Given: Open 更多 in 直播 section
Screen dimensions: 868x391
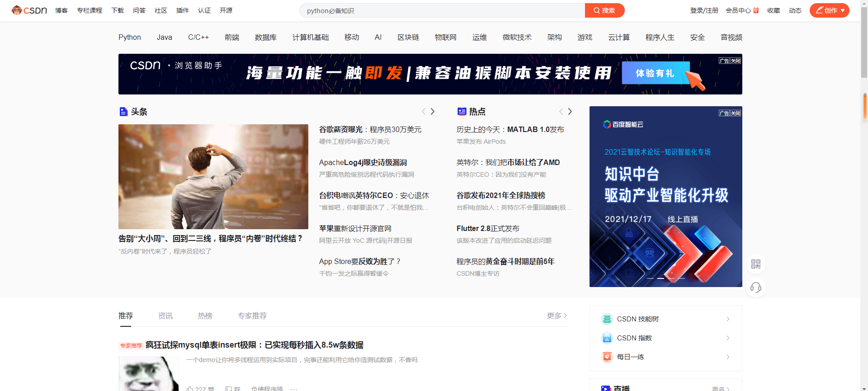Looking at the screenshot, I should pos(721,389).
